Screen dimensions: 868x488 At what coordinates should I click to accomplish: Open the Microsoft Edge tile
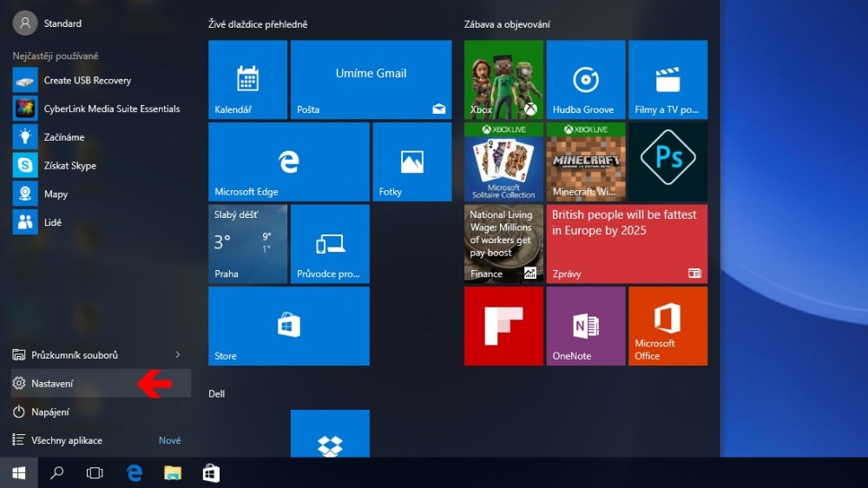[x=288, y=162]
